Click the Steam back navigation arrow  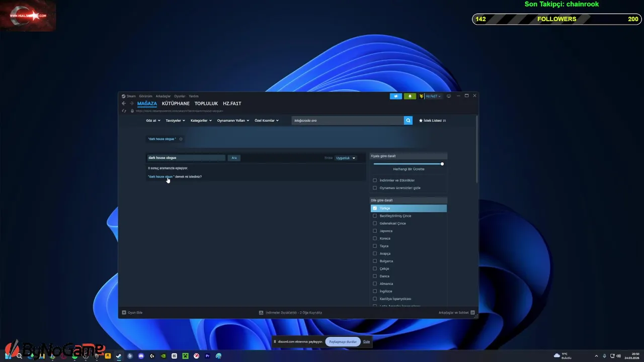124,104
